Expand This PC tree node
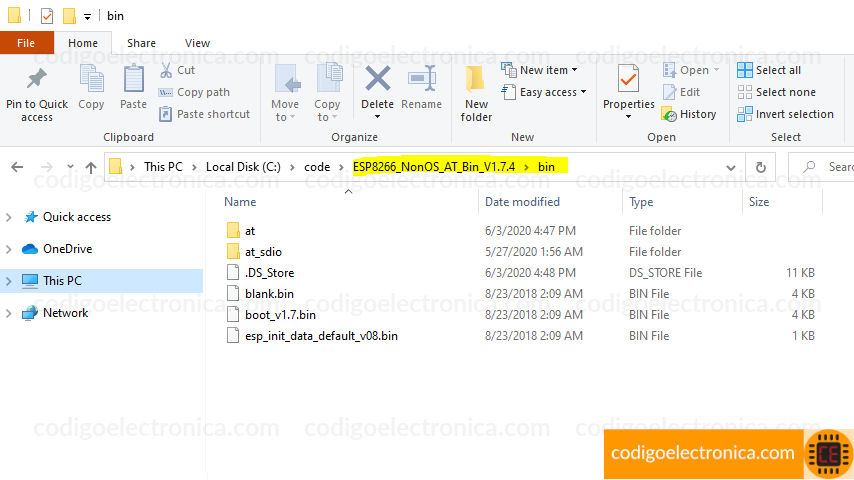Image resolution: width=854 pixels, height=480 pixels. [x=9, y=281]
